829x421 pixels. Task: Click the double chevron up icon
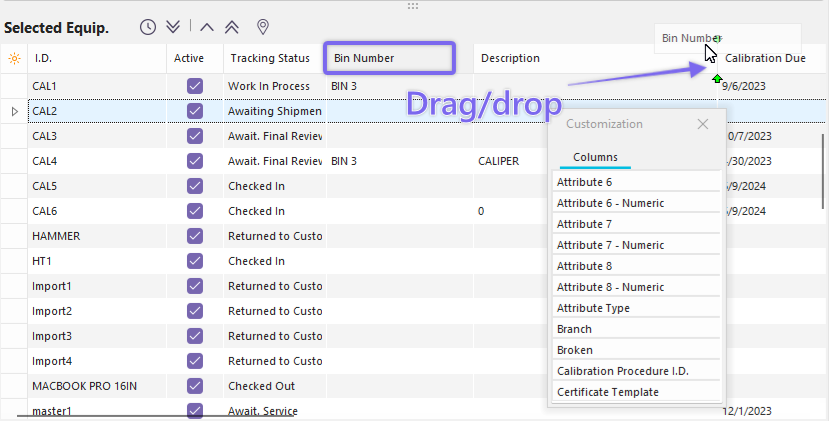(x=233, y=27)
